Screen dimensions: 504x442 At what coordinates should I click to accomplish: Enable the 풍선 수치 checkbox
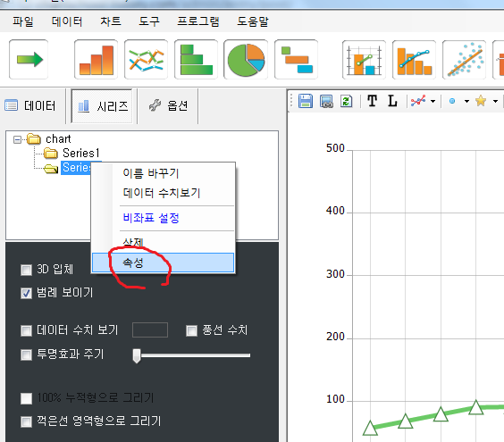(x=191, y=331)
